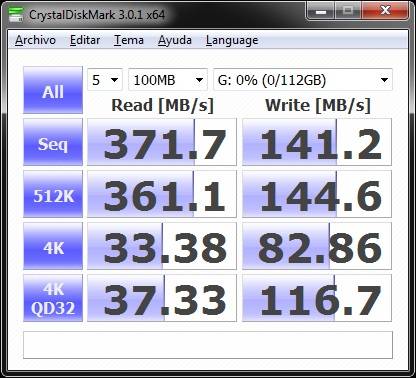
Task: Click the empty comment field at bottom
Action: click(208, 345)
